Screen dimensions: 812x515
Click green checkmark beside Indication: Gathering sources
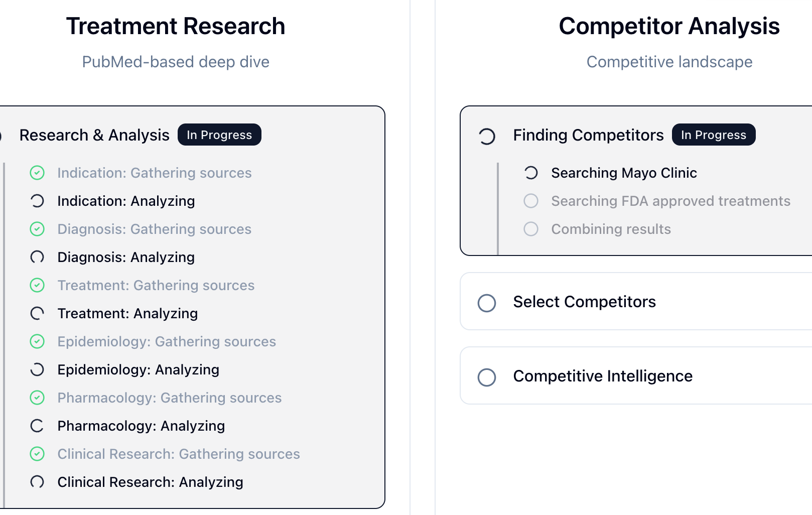[x=37, y=173]
